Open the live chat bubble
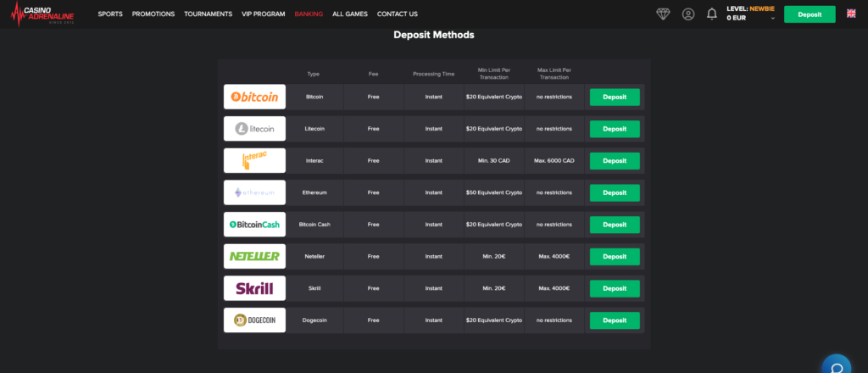The image size is (868, 373). (837, 366)
